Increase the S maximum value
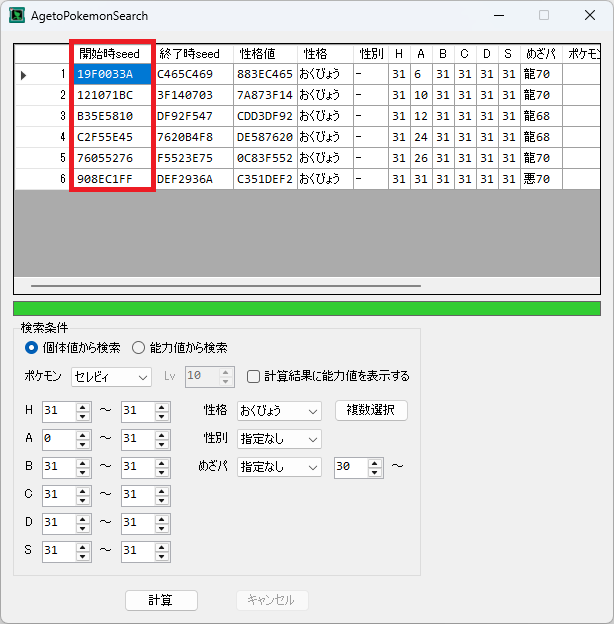The image size is (614, 624). point(161,546)
